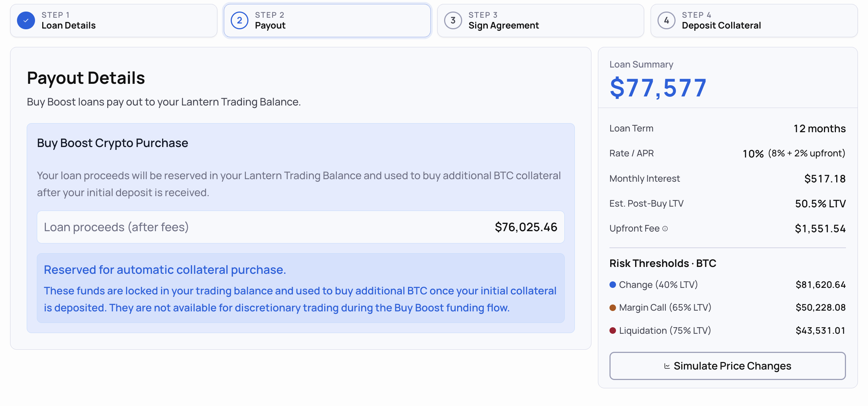The image size is (868, 406).
Task: Click the Rate / APR label
Action: click(x=632, y=154)
